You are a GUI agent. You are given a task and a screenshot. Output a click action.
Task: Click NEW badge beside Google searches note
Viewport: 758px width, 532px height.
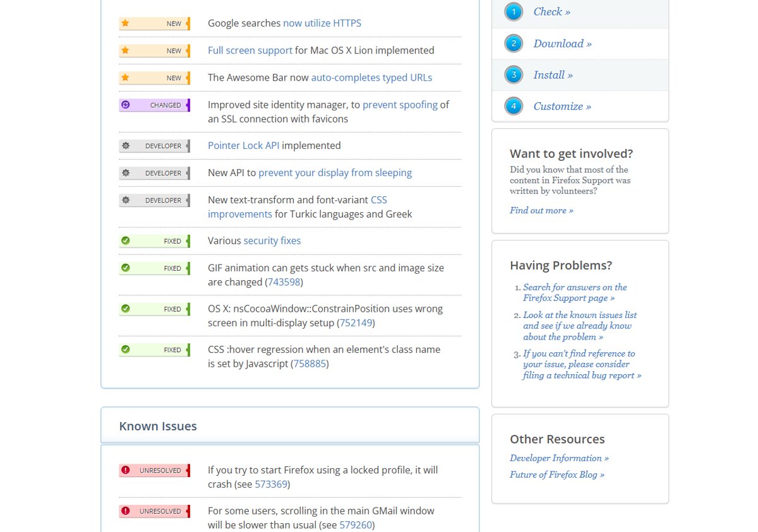click(154, 23)
